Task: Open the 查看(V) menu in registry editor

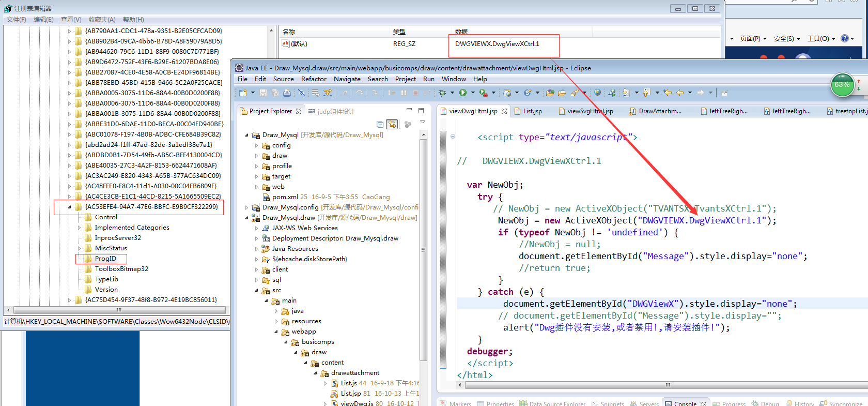Action: 71,19
